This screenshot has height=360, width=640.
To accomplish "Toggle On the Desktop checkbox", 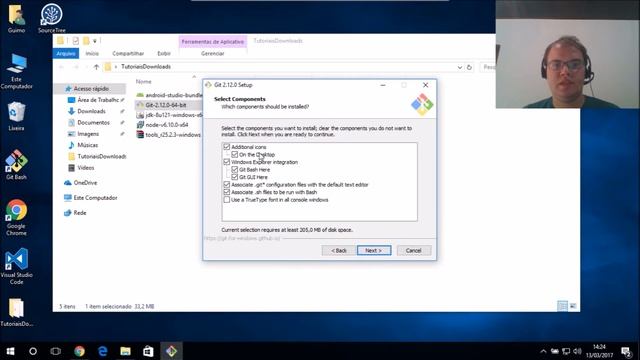I will (234, 154).
